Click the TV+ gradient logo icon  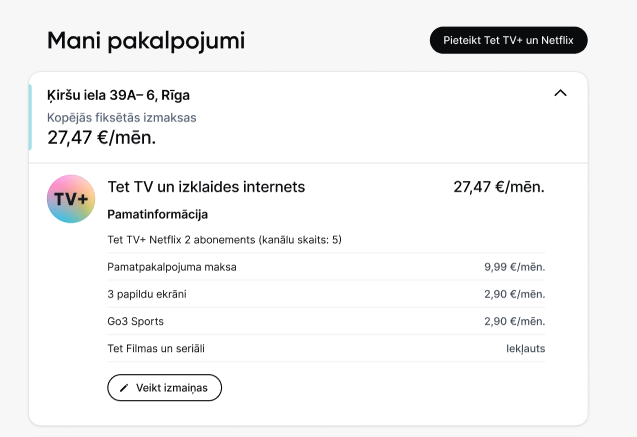point(71,199)
